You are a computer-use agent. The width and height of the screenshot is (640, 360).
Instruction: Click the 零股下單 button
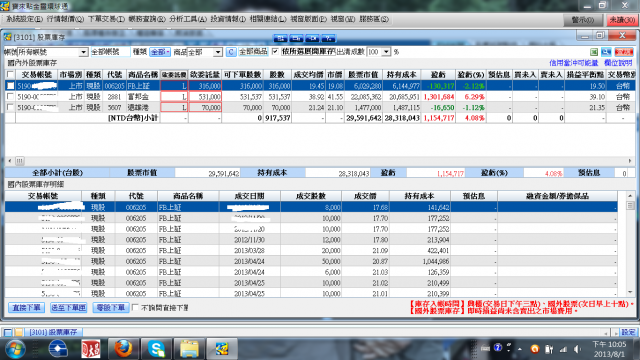click(111, 307)
